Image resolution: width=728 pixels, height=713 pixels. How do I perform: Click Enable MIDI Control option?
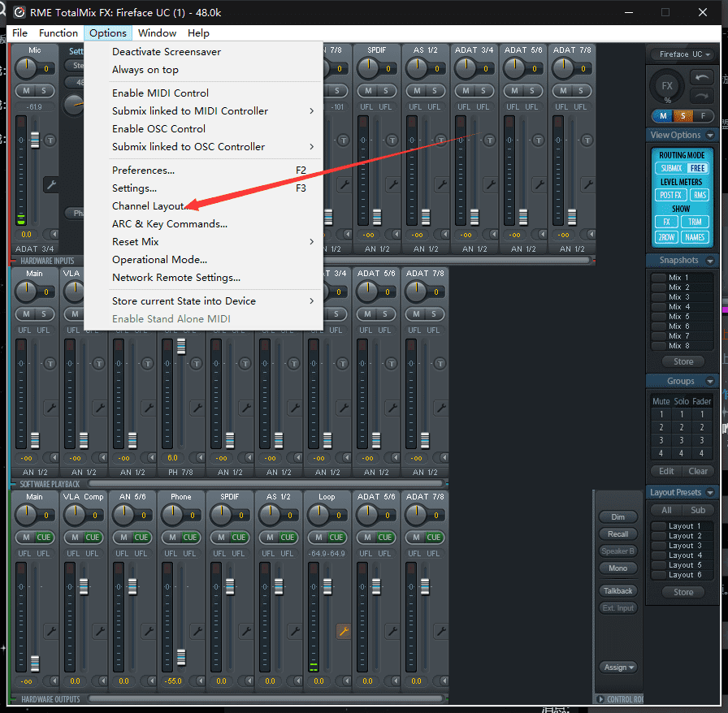tap(160, 93)
